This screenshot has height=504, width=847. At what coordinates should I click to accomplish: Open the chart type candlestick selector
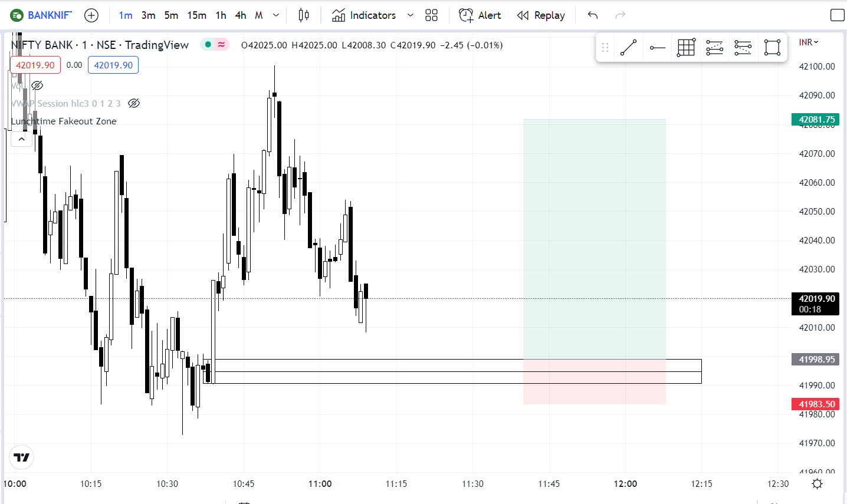[x=304, y=15]
